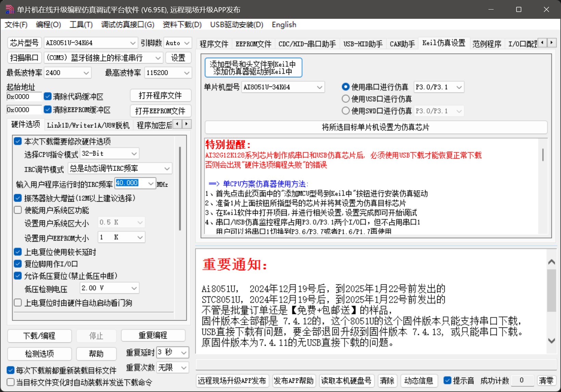This screenshot has width=561, height=392.
Task: Switch to Link1D/Writer1A/U8W脱机 tab
Action: click(x=88, y=125)
